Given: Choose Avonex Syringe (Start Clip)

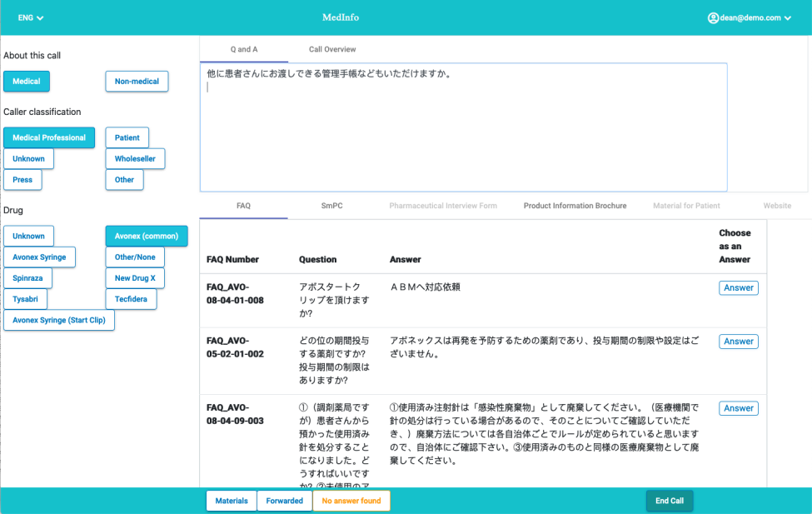Looking at the screenshot, I should pyautogui.click(x=59, y=320).
